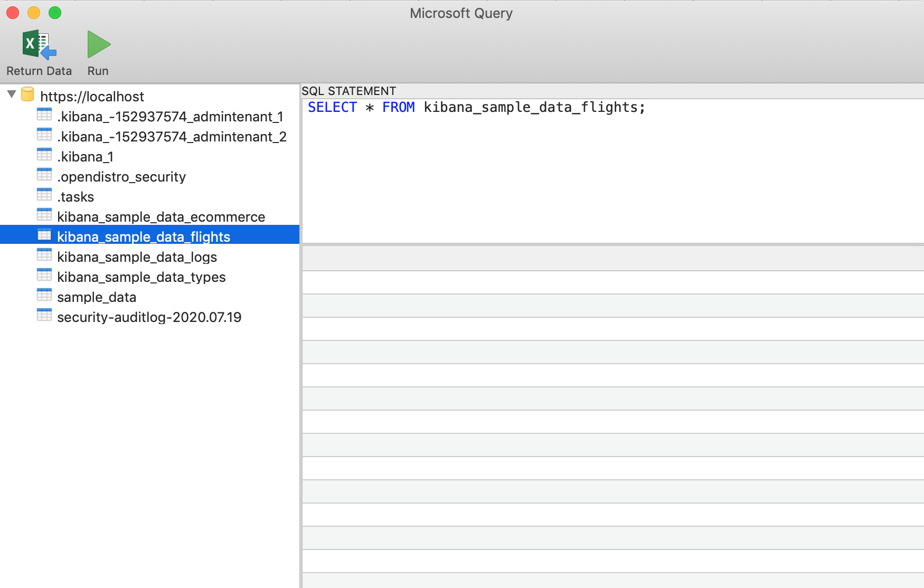924x588 pixels.
Task: Click the Run label in toolbar
Action: click(x=98, y=71)
